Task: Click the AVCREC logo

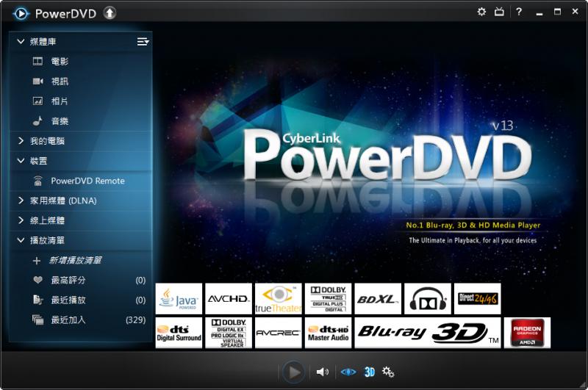Action: [x=279, y=333]
